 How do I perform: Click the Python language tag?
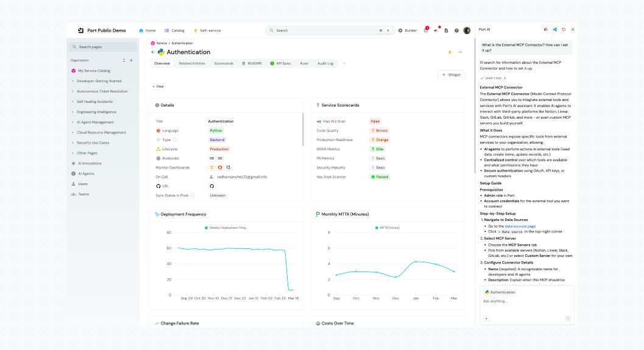click(216, 130)
